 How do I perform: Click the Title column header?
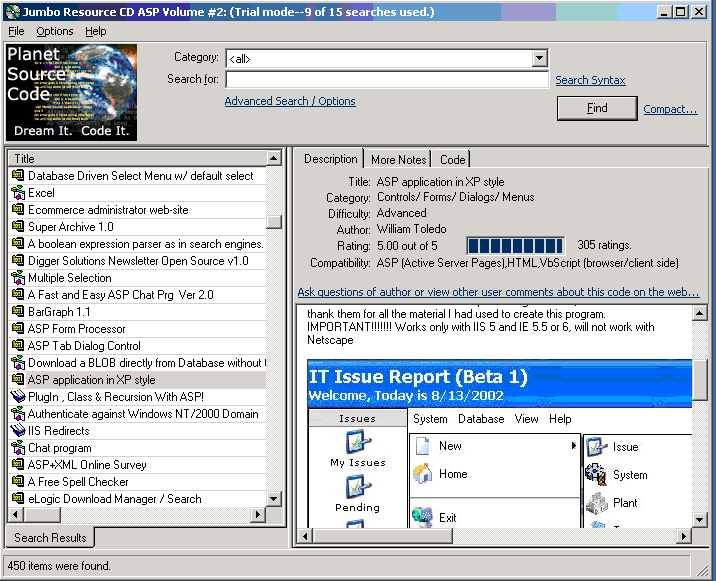(x=137, y=158)
